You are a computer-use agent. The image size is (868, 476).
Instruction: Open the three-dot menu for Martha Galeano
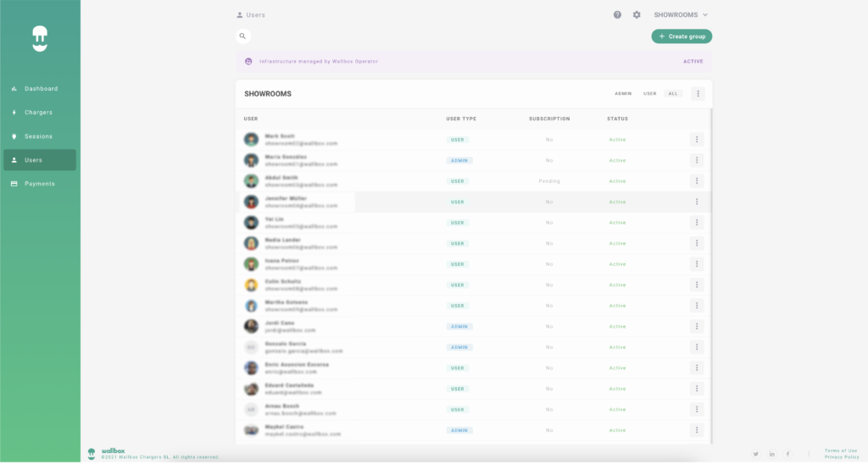pos(697,305)
